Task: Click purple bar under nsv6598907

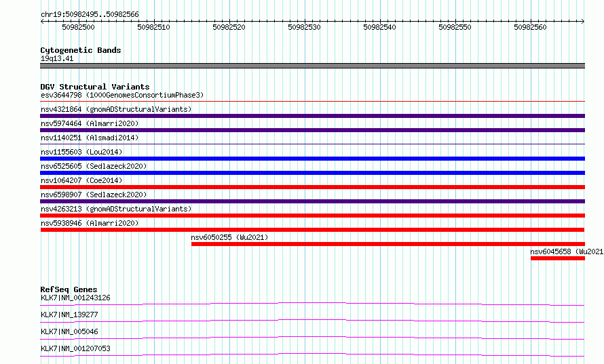Action: (x=312, y=201)
